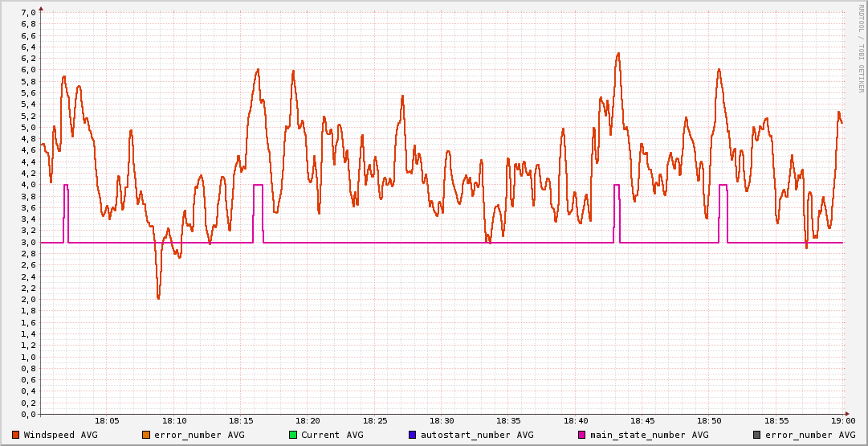
Task: Click the 19:00 time axis label
Action: tap(842, 421)
